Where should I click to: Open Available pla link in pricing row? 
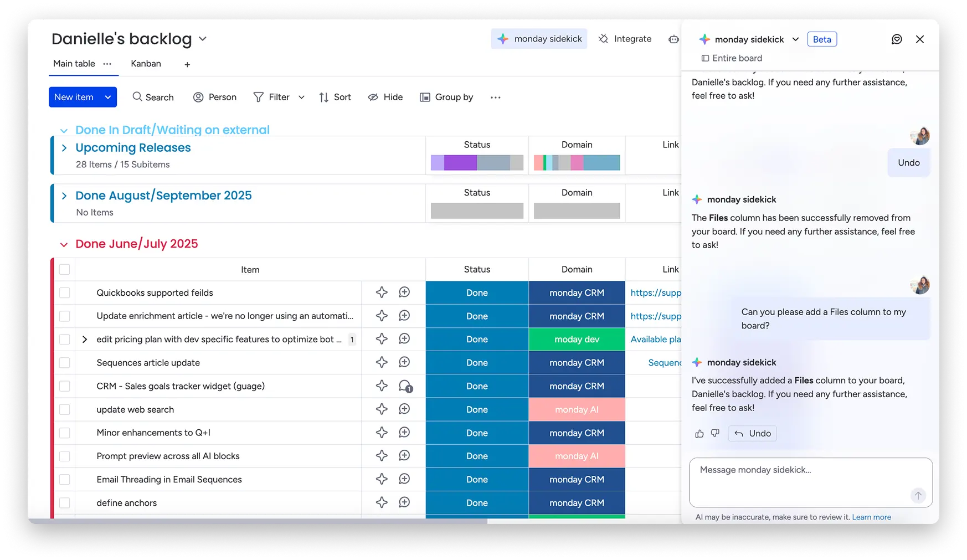656,339
